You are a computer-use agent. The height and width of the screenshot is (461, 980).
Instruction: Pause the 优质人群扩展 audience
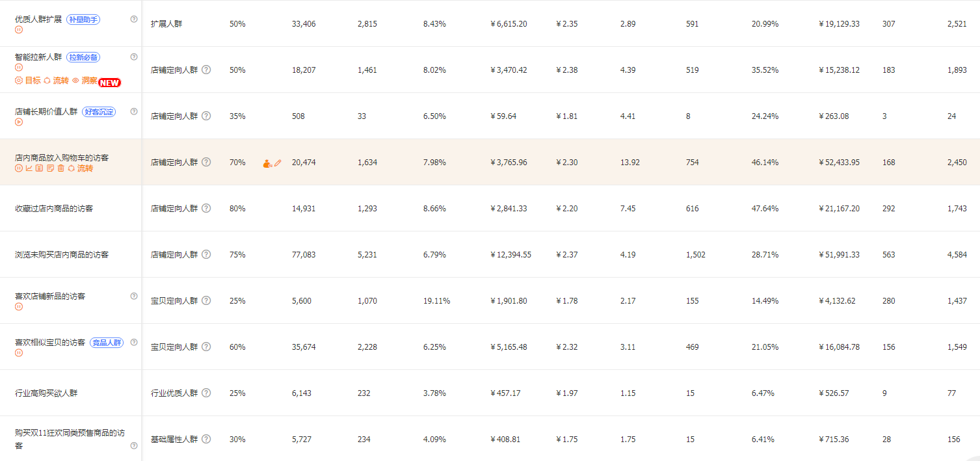click(x=19, y=29)
